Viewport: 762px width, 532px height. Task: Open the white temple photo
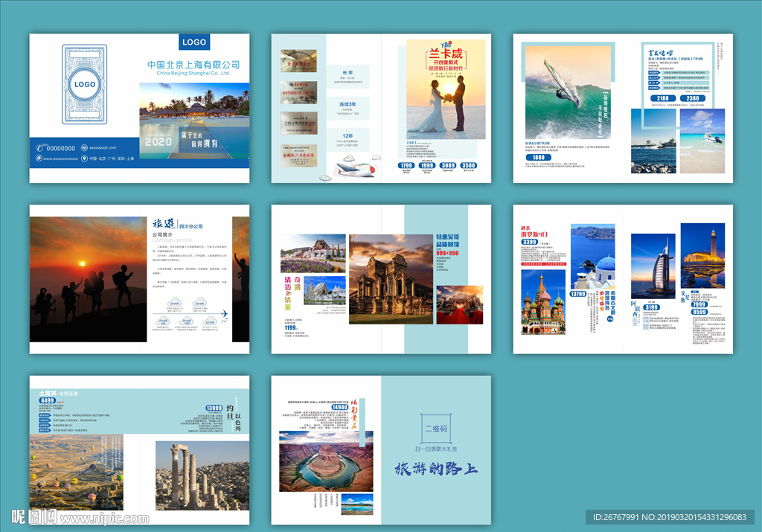[324, 290]
